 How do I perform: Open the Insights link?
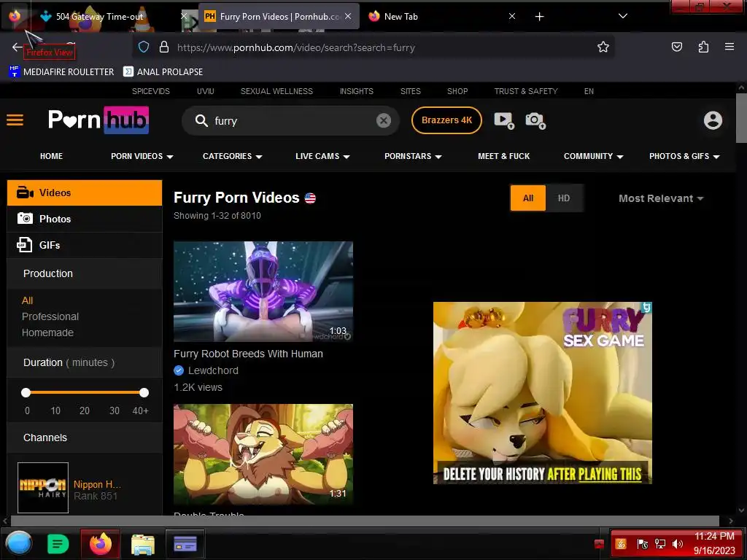coord(356,91)
